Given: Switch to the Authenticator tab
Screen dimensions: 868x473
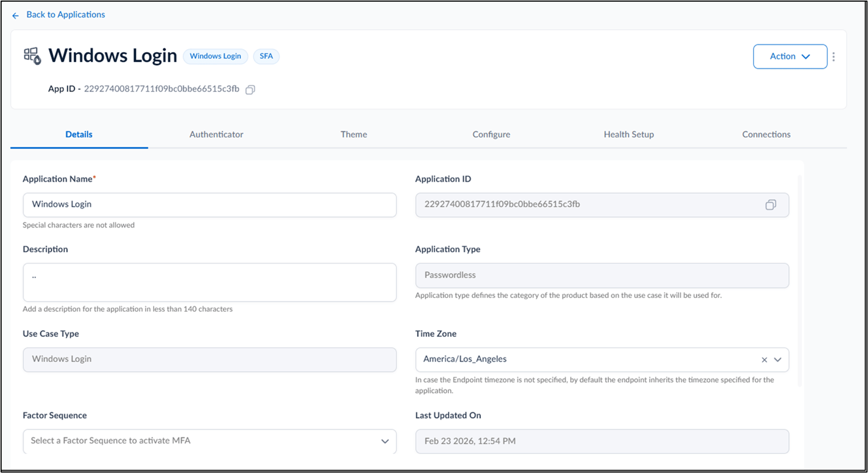Looking at the screenshot, I should pos(216,134).
